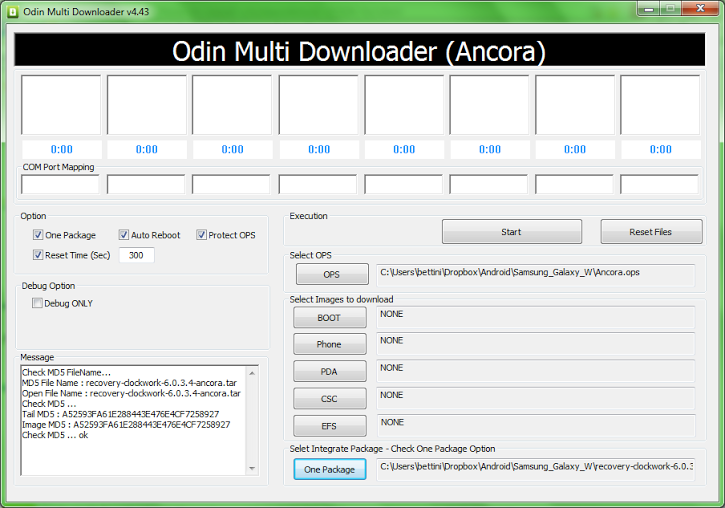Click the Message log scroll down arrow
This screenshot has width=725, height=508.
pos(252,469)
